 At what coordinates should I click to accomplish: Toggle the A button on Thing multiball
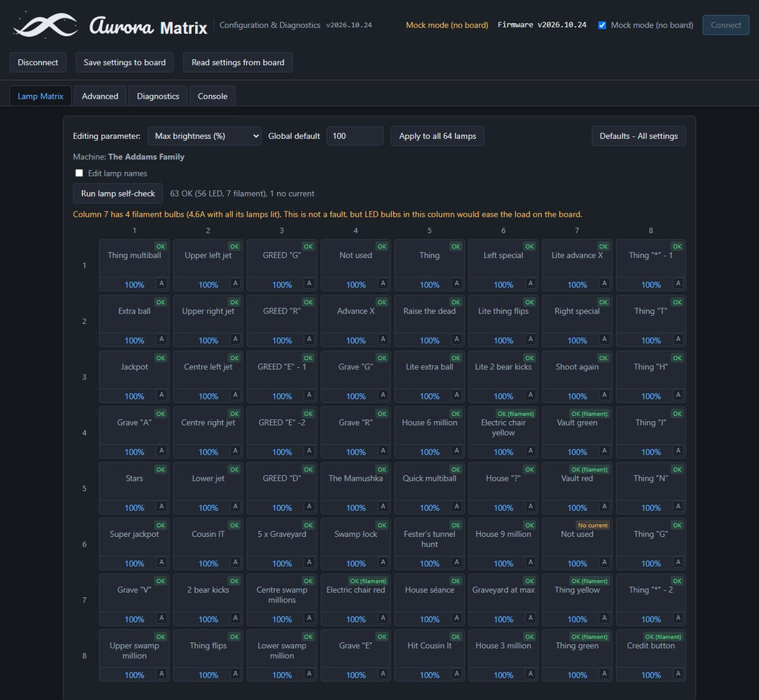click(162, 283)
